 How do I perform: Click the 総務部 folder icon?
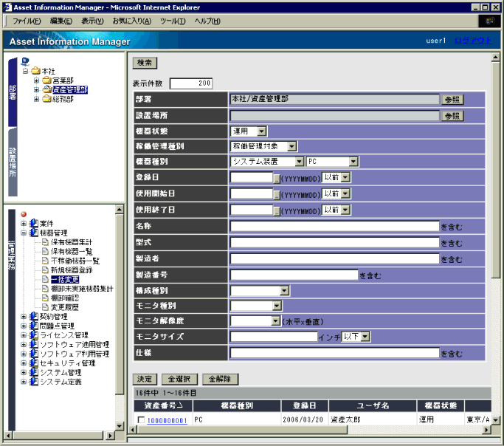tap(46, 99)
